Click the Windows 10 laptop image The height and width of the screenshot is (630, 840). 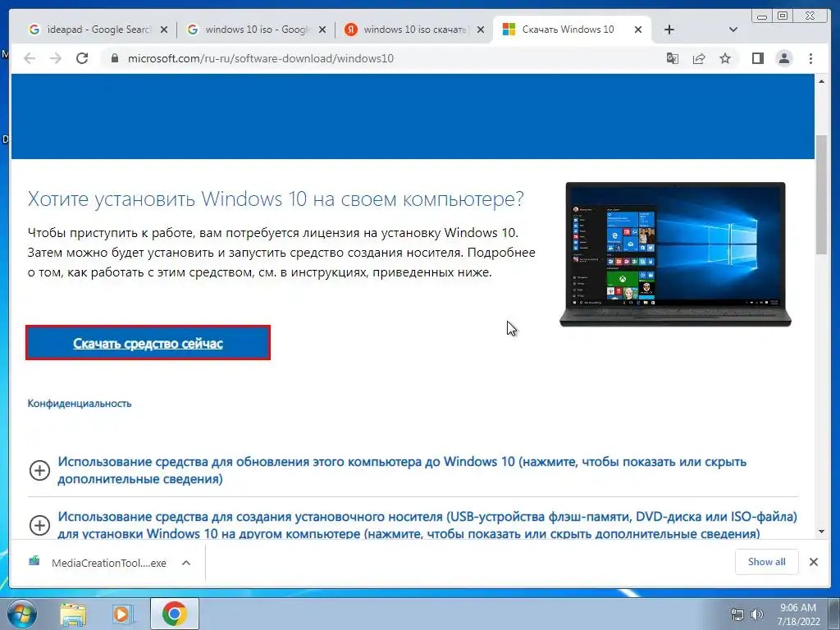pyautogui.click(x=675, y=254)
